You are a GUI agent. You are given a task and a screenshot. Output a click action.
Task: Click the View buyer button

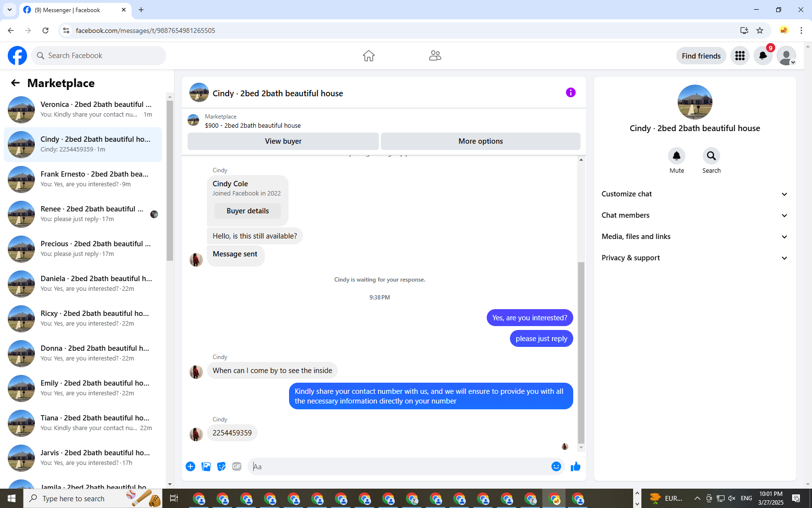(x=283, y=141)
